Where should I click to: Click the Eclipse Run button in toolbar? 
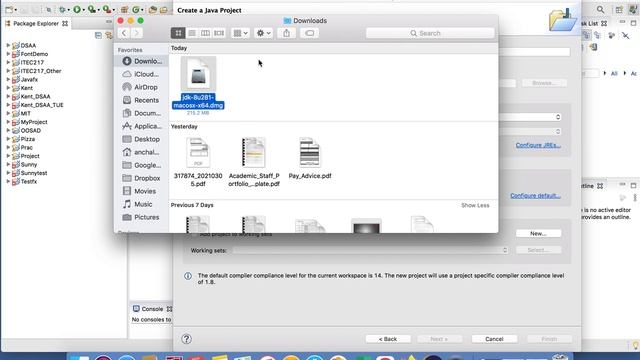coord(77,9)
